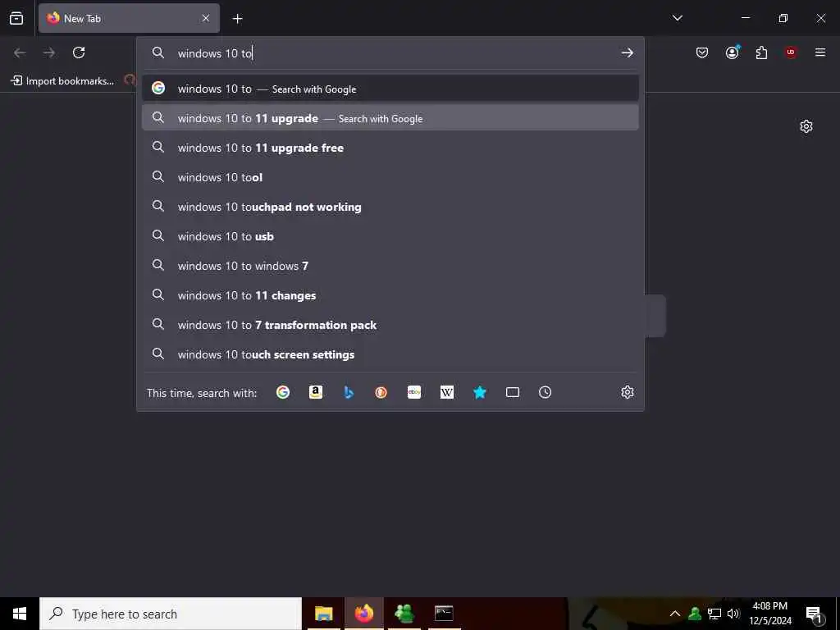The width and height of the screenshot is (840, 630).
Task: Select 'windows 10 touchpad not working' suggestion
Action: pyautogui.click(x=390, y=206)
